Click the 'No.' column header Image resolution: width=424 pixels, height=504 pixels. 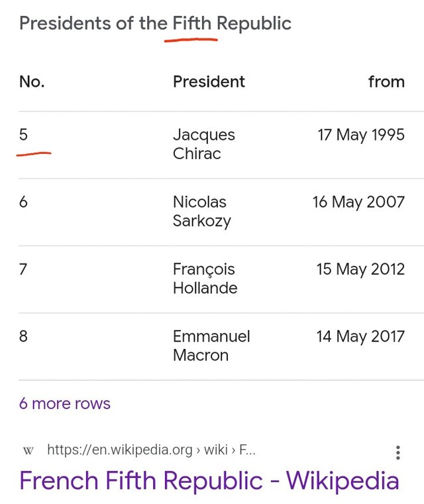pos(32,82)
